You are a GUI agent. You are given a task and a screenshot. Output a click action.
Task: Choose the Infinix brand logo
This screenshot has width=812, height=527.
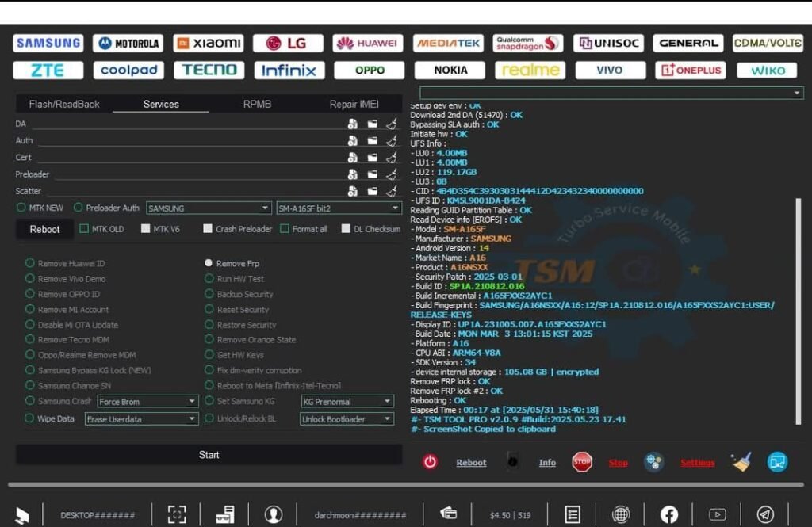tap(289, 71)
